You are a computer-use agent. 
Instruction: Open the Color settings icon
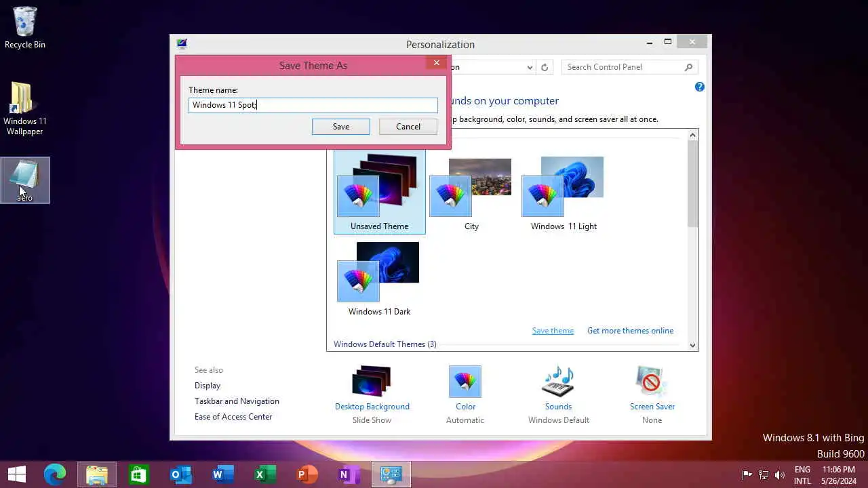465,382
